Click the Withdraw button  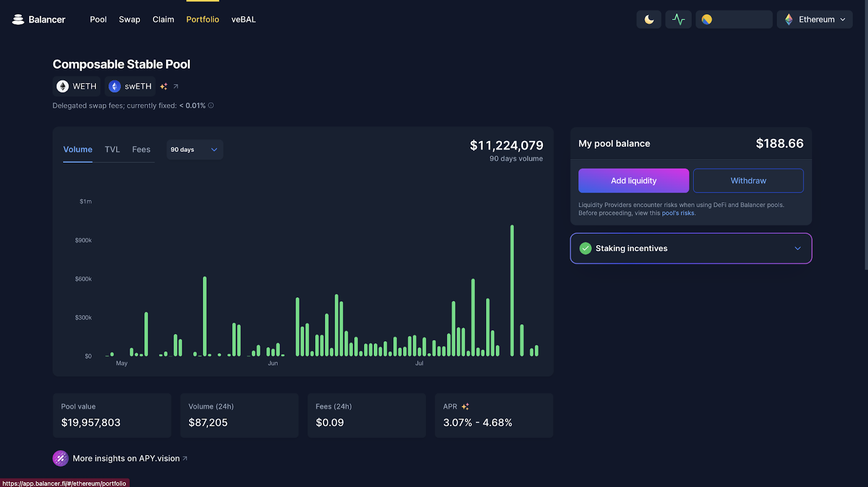point(748,181)
